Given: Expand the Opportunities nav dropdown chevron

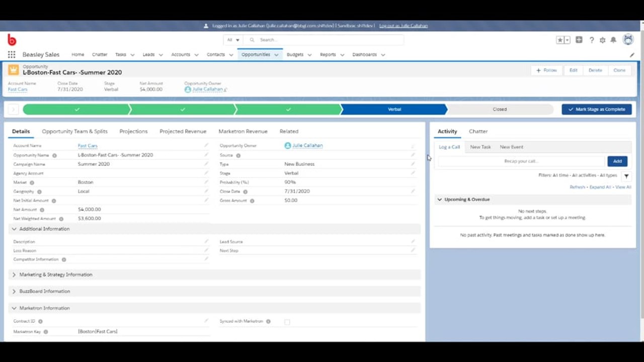Looking at the screenshot, I should (276, 55).
